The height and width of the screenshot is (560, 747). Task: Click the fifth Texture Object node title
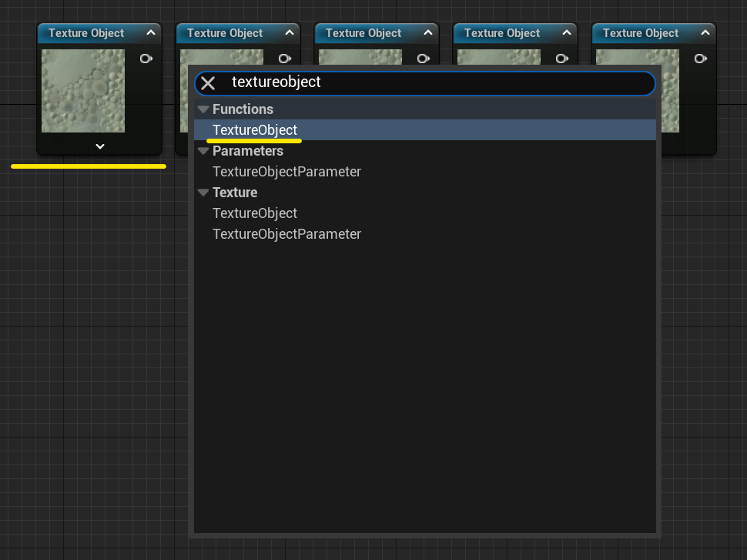click(x=641, y=33)
